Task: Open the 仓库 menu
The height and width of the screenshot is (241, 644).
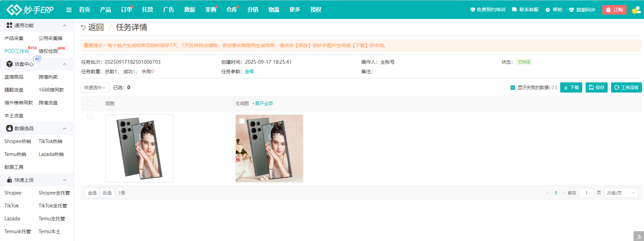Action: (x=232, y=10)
